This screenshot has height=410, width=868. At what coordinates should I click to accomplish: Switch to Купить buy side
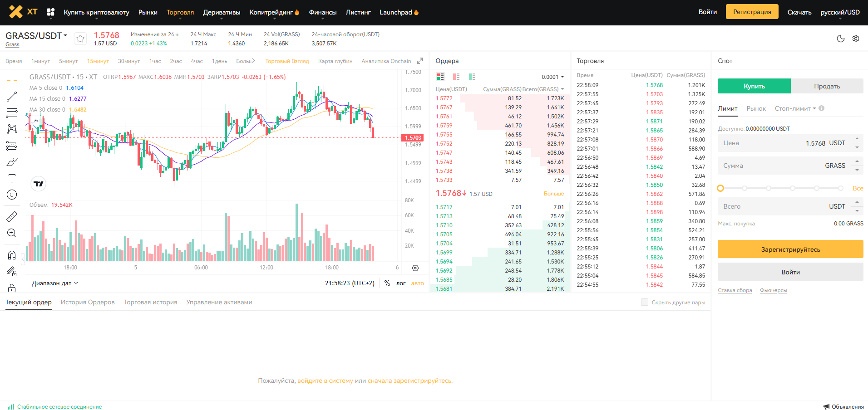pos(754,86)
